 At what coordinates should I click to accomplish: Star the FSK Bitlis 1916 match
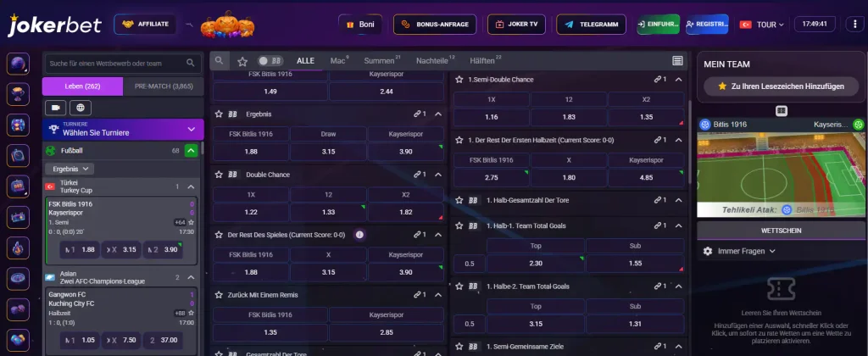pyautogui.click(x=192, y=222)
